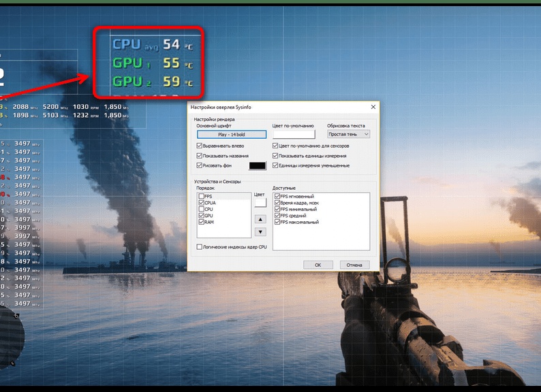541x392 pixels.
Task: Check the CPU item in Порядок list
Action: click(202, 210)
